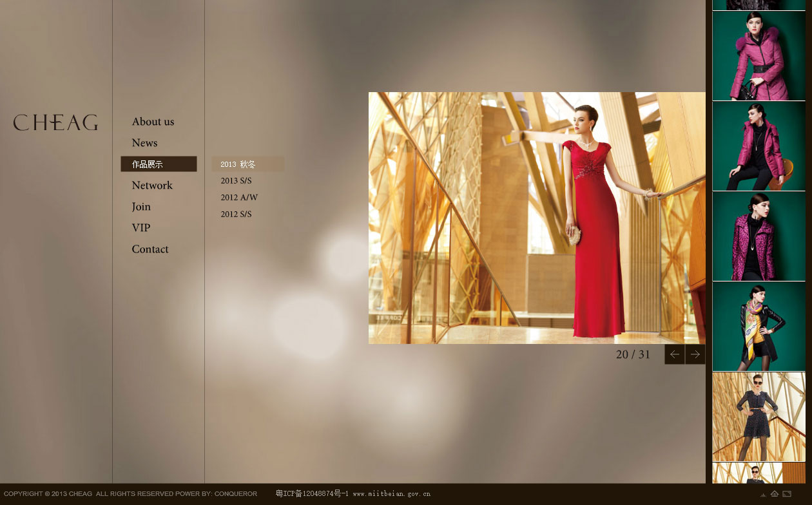Screen dimensions: 812x505
Task: Show next photo with right arrow
Action: point(695,354)
